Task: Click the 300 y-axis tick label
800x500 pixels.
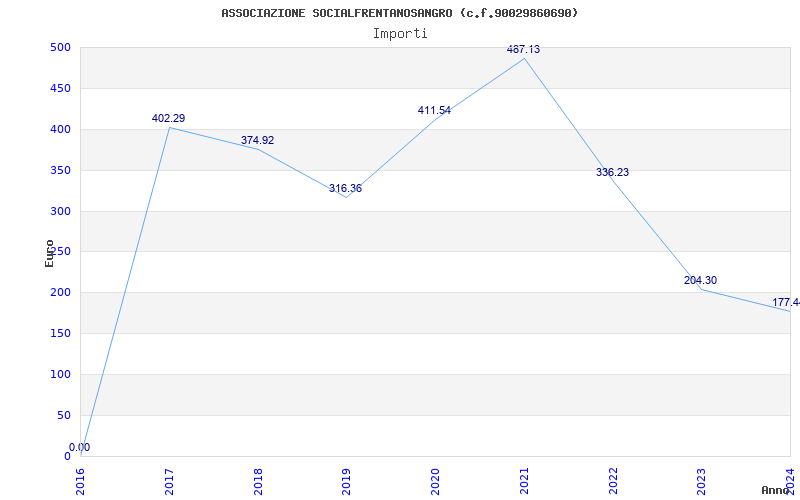Action: [x=60, y=211]
